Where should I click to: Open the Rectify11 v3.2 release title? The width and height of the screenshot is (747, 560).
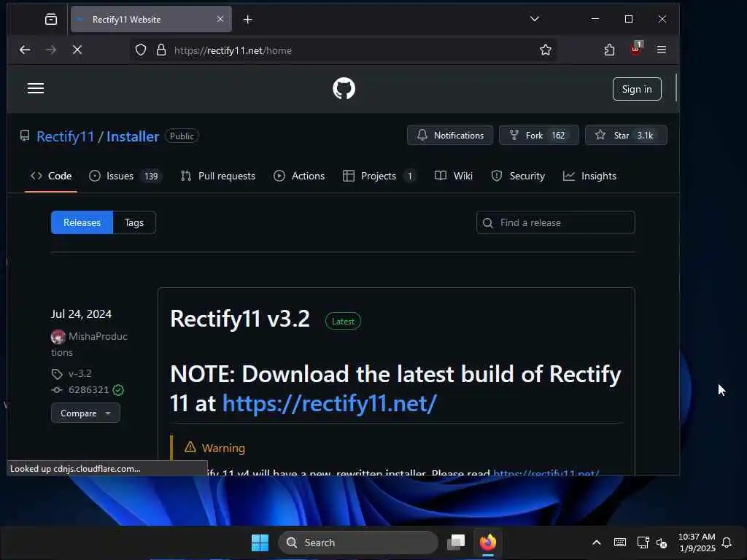(x=240, y=319)
